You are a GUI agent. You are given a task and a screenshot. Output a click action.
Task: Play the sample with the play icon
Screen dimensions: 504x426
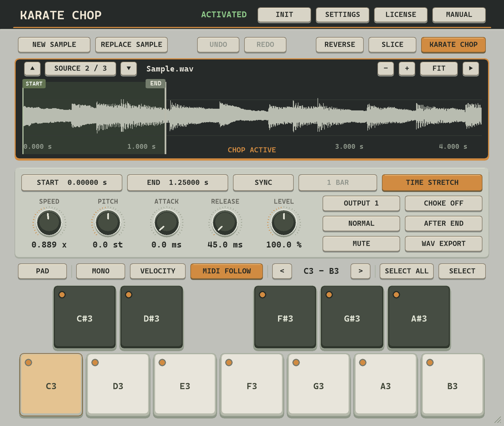(x=471, y=68)
